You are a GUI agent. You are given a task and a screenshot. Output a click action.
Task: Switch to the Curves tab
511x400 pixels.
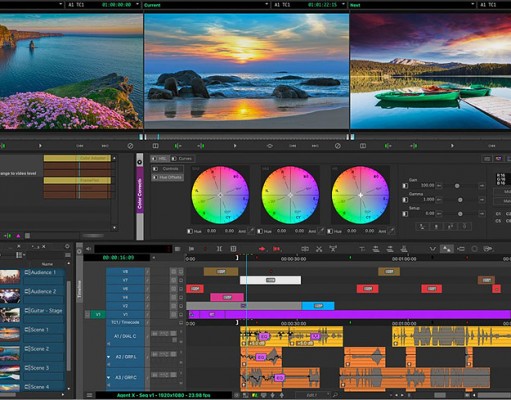(x=182, y=158)
